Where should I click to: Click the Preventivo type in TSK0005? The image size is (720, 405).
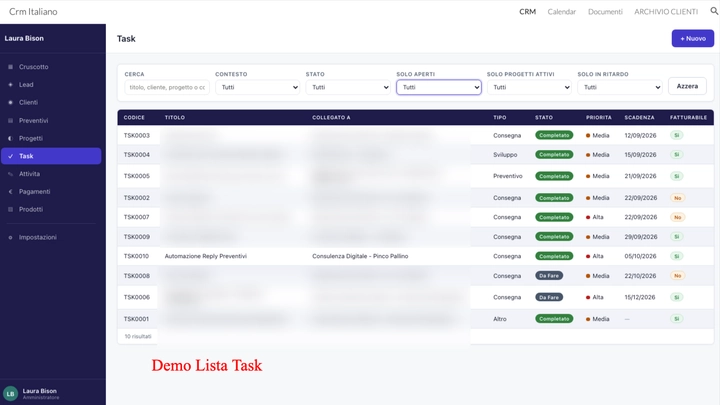pyautogui.click(x=508, y=176)
